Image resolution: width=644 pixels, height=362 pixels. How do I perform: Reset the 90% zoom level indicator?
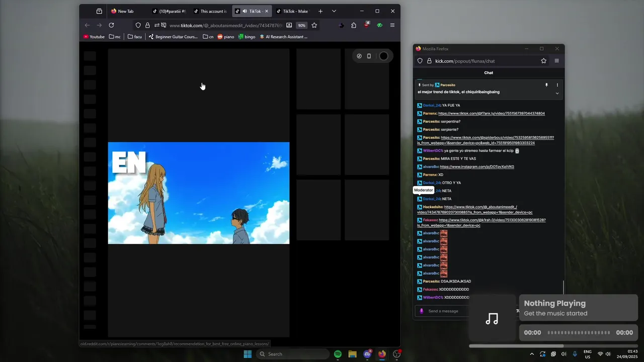301,25
